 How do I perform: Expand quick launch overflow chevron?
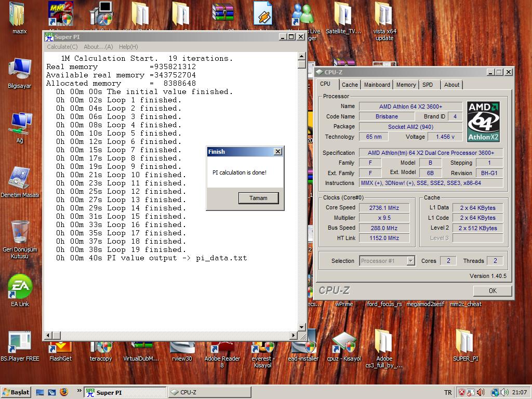(79, 391)
